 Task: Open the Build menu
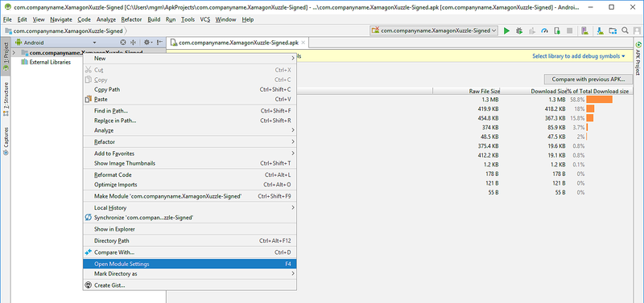tap(154, 19)
